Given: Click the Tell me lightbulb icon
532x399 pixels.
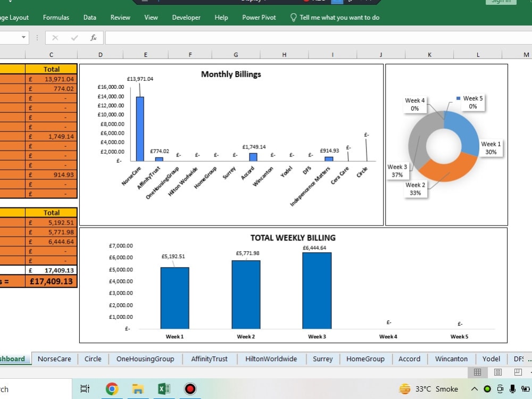Looking at the screenshot, I should [294, 18].
